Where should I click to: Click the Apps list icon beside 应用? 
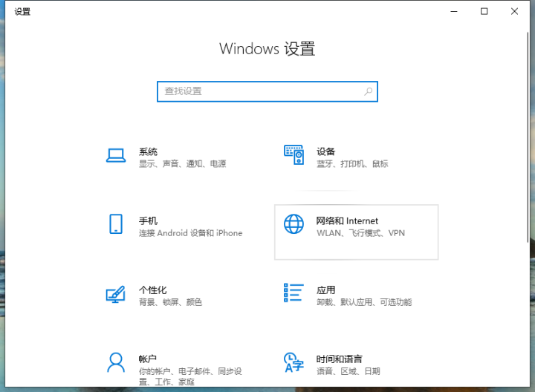coord(294,293)
